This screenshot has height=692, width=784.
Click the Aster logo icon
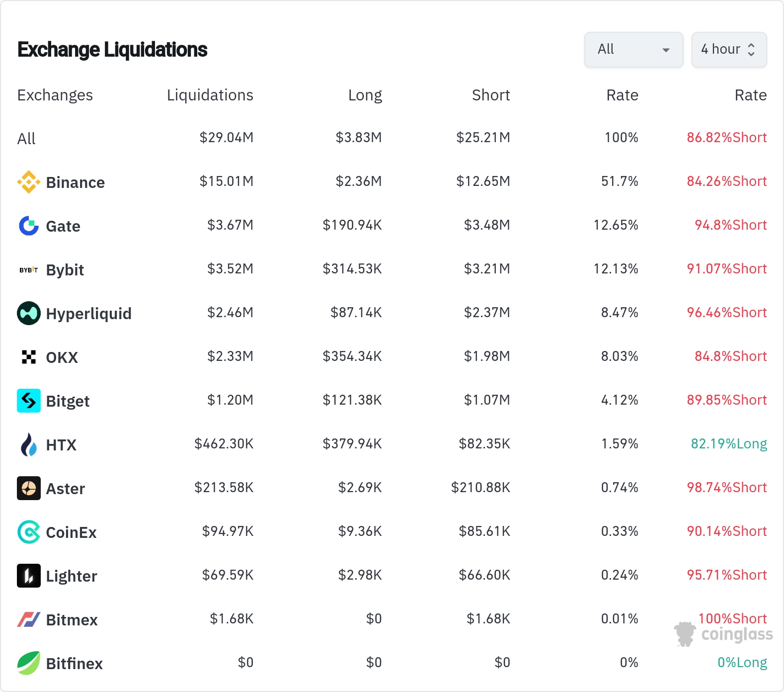(29, 488)
